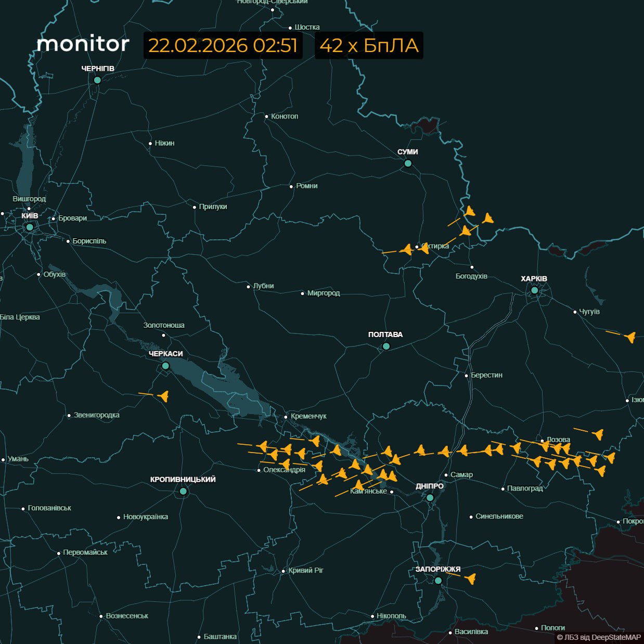Image resolution: width=644 pixels, height=644 pixels.
Task: Click the Кропивницький city marker dot
Action: point(183,491)
